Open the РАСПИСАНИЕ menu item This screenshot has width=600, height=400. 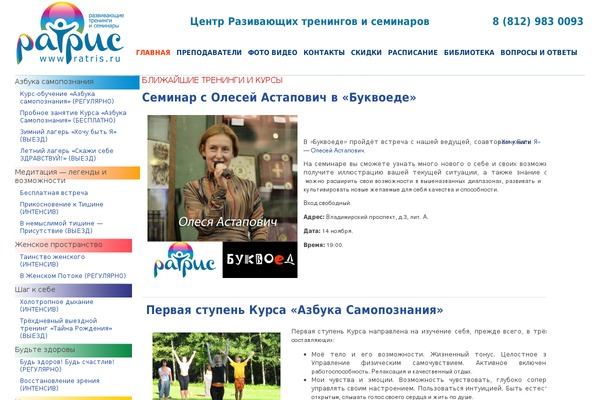click(x=413, y=52)
